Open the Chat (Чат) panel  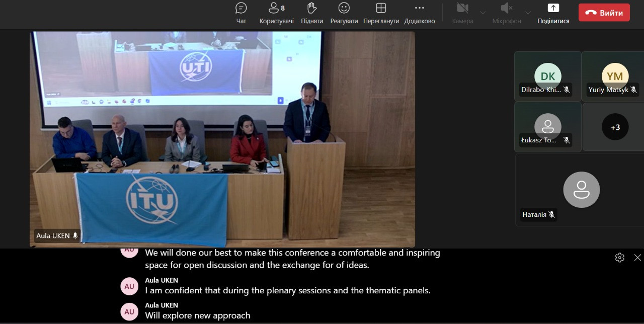(241, 13)
